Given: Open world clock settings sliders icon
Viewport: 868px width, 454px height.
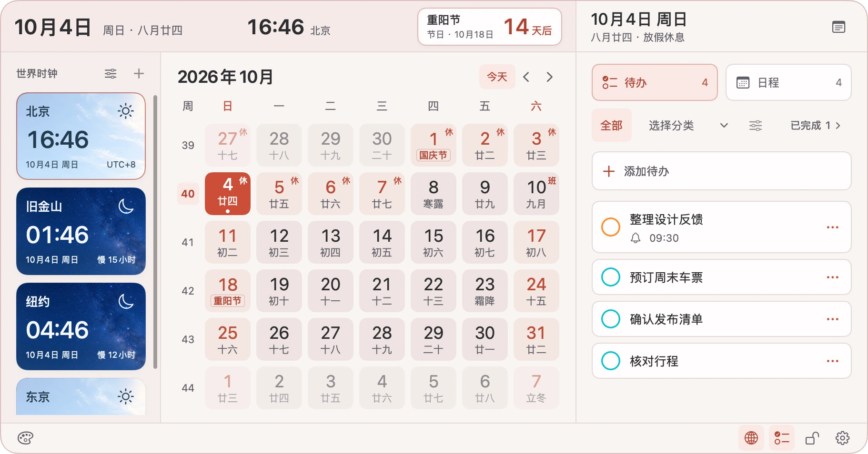Looking at the screenshot, I should point(111,74).
